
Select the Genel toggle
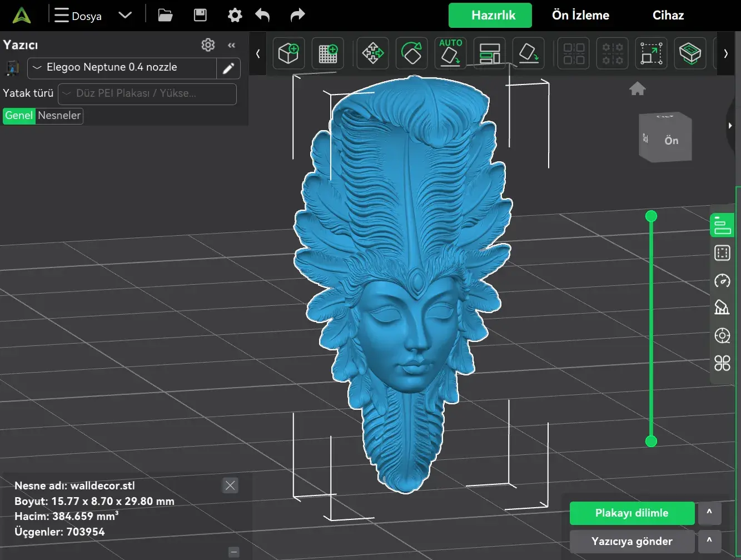19,116
